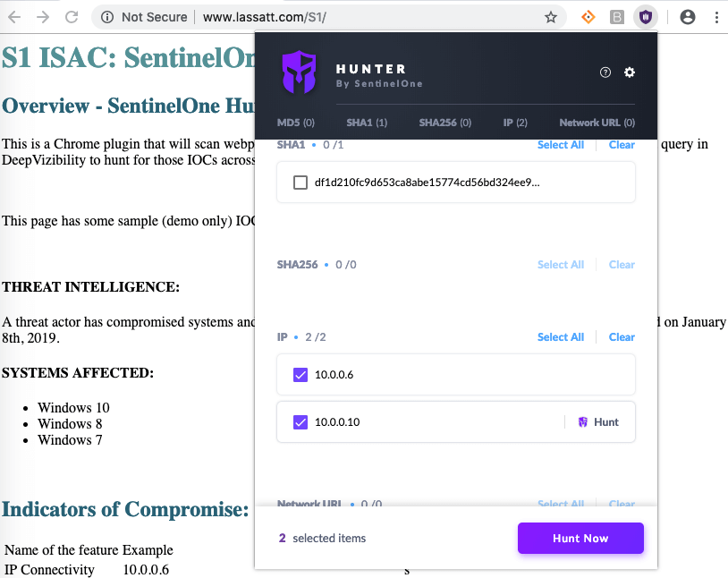
Task: Clear the IP section selections
Action: click(x=622, y=337)
